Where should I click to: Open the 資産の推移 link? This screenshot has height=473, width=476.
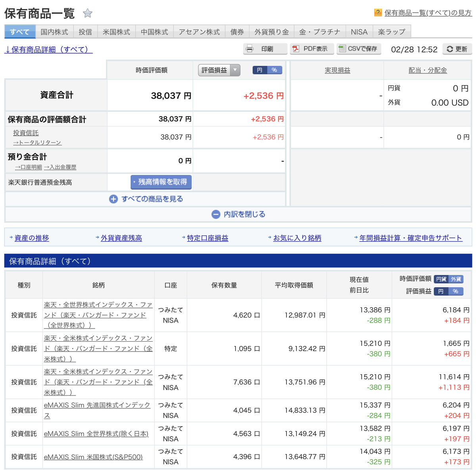(32, 238)
